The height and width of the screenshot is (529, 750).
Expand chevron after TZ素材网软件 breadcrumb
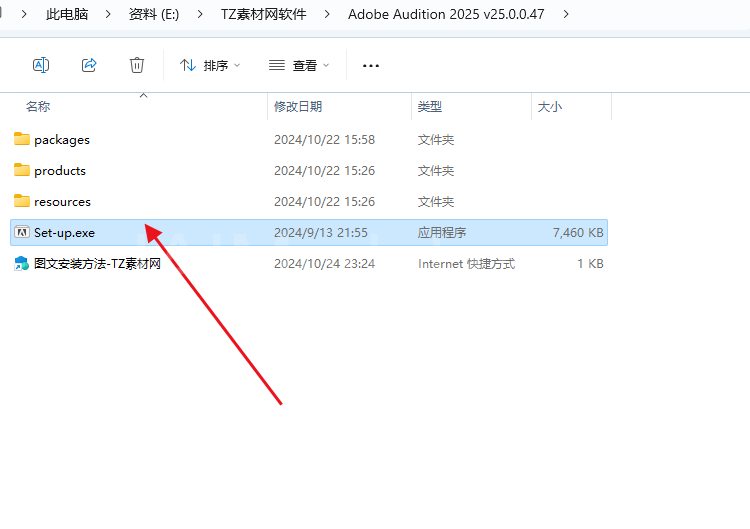pyautogui.click(x=327, y=14)
